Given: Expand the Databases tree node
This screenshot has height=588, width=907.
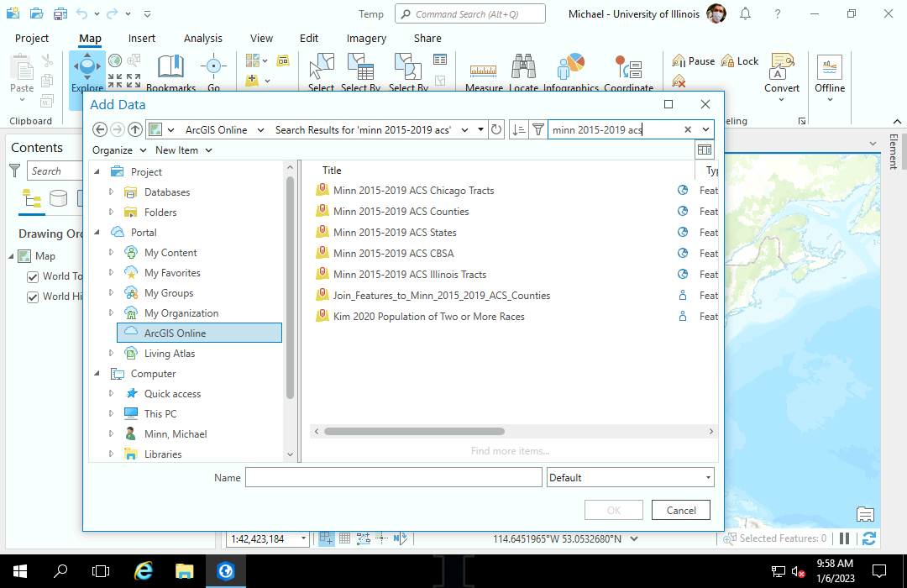Looking at the screenshot, I should point(111,192).
